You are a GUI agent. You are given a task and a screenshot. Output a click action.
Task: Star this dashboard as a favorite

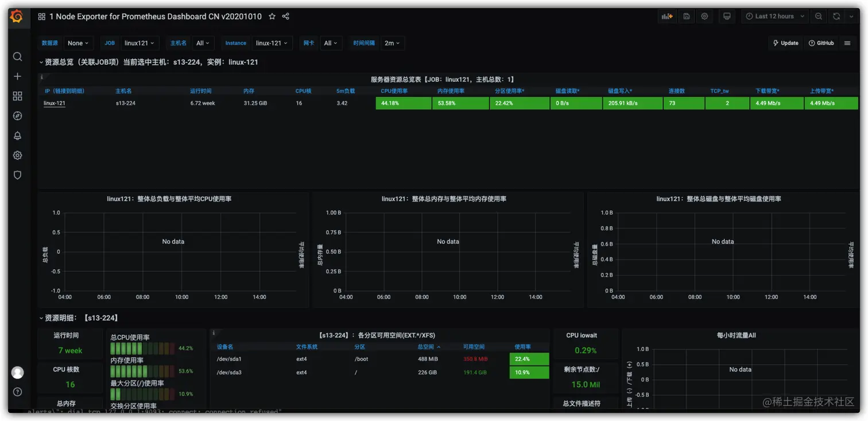[x=272, y=17]
